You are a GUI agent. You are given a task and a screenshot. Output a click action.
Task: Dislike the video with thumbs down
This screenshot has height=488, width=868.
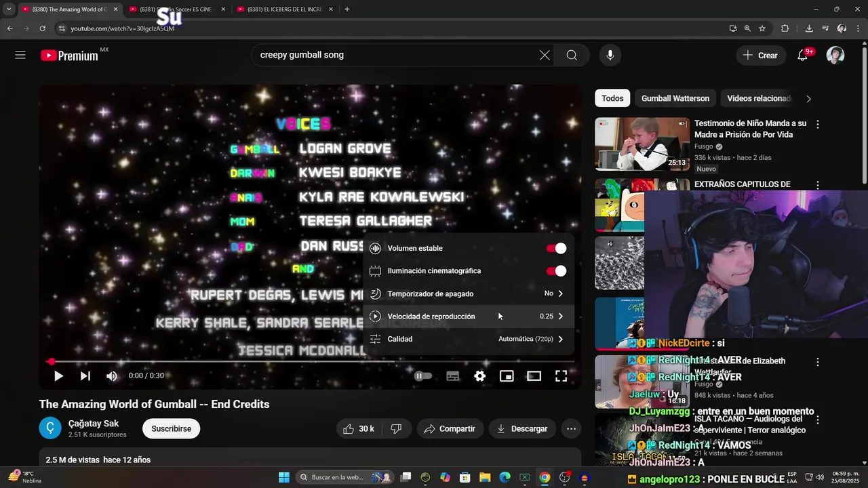[397, 428]
